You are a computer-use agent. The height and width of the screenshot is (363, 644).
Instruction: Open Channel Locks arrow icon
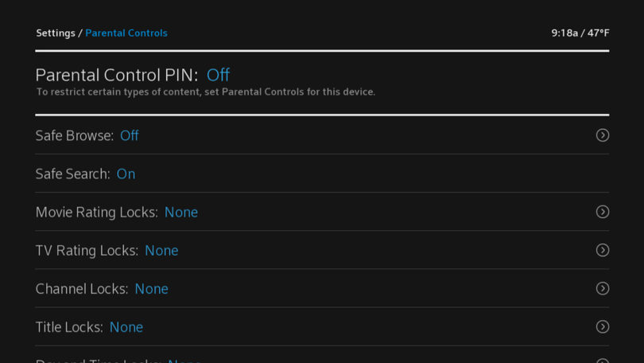point(602,288)
